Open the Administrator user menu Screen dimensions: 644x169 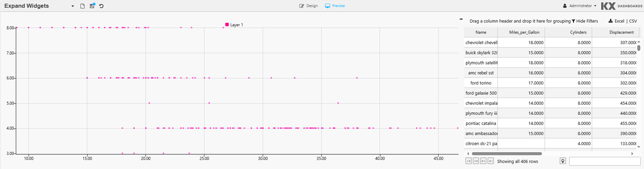[x=580, y=6]
